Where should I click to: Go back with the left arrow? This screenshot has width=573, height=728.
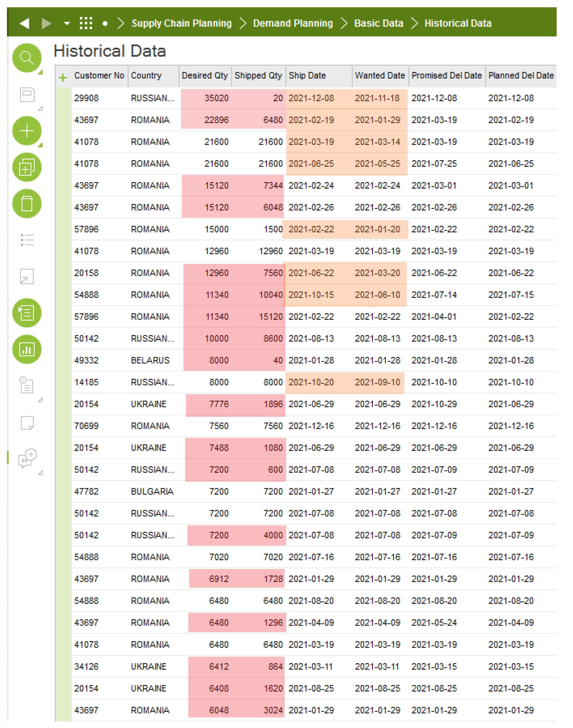click(25, 23)
